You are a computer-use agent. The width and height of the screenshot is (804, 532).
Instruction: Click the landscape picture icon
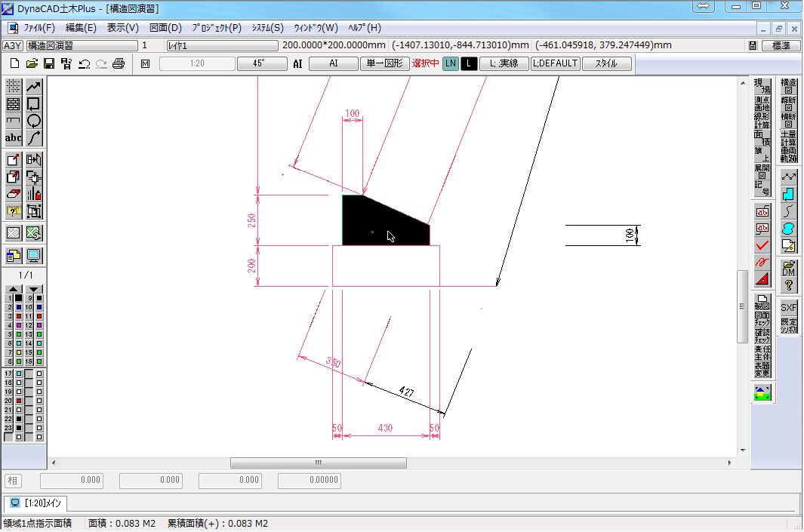tap(762, 393)
